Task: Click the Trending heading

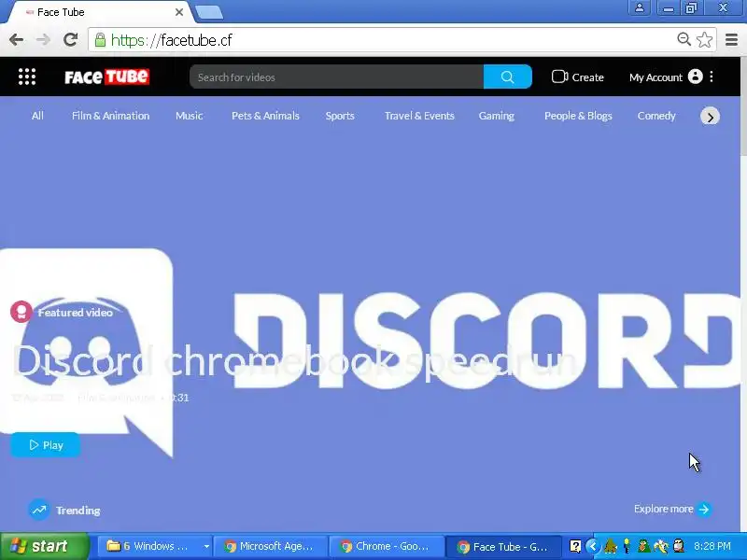Action: 78,511
